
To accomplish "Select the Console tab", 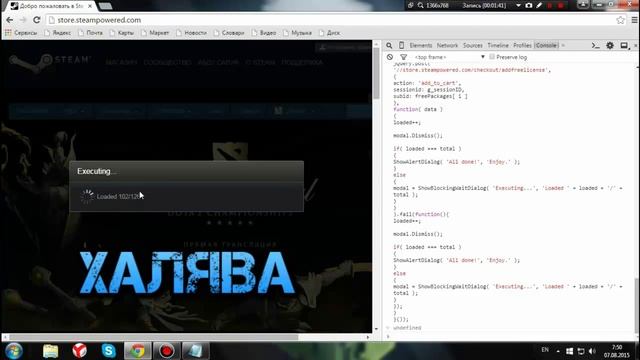I will tap(546, 45).
